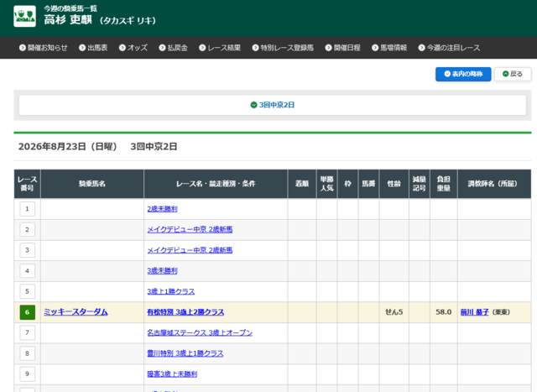
Task: Click the レース名・競走種別・条件 column header
Action: (216, 184)
